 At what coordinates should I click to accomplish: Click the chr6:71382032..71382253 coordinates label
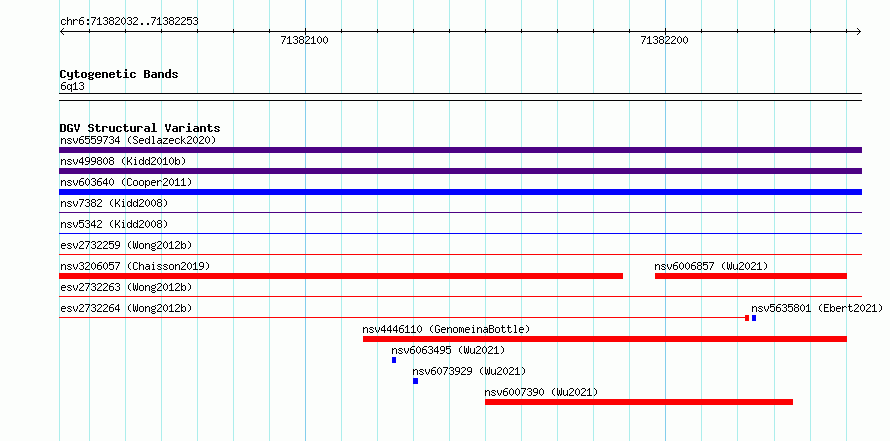(x=129, y=22)
